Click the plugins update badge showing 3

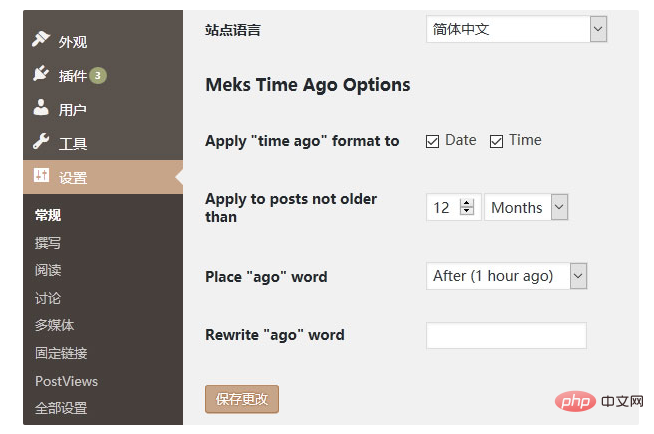pos(98,75)
